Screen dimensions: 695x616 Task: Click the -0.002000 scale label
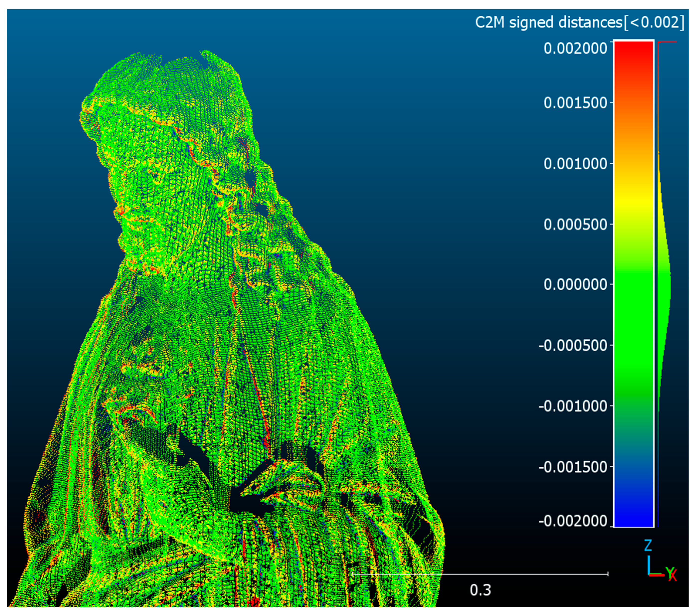[x=573, y=521]
